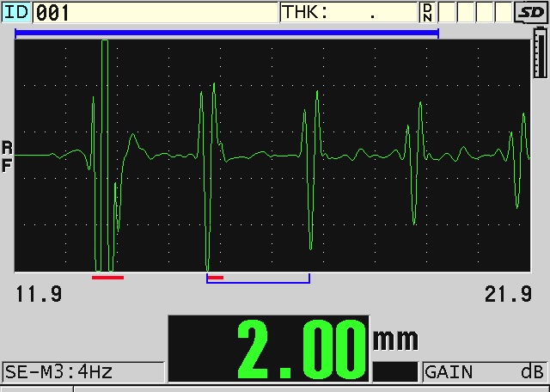The width and height of the screenshot is (550, 392).
Task: Open the SE-M3:4Hz setup field
Action: pyautogui.click(x=82, y=372)
